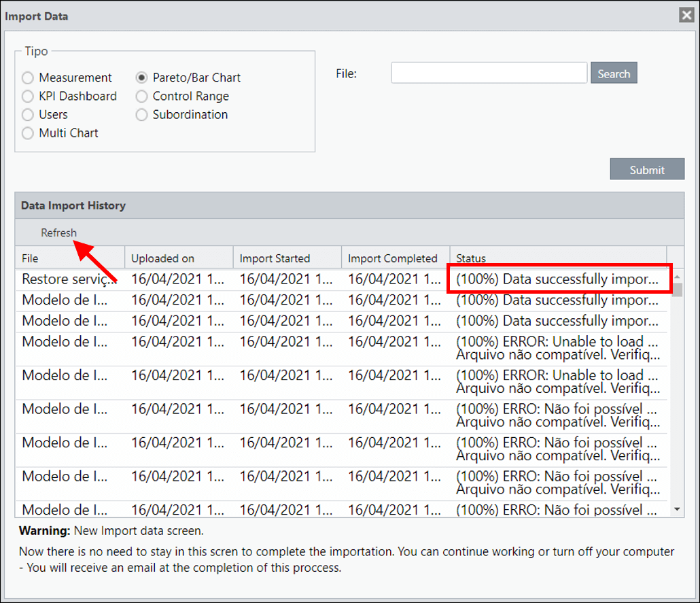
Task: Click into the File path input field
Action: (489, 73)
